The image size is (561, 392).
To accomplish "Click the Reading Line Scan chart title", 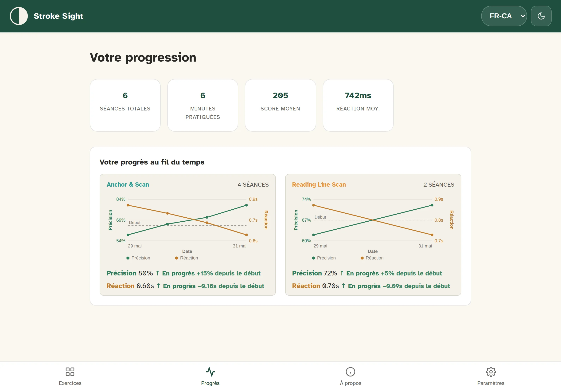I will tap(319, 184).
